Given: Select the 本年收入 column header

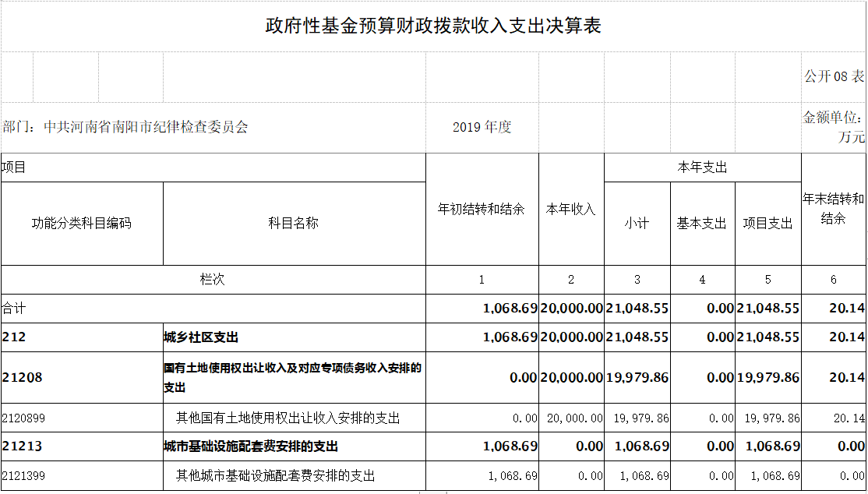Looking at the screenshot, I should point(570,209).
